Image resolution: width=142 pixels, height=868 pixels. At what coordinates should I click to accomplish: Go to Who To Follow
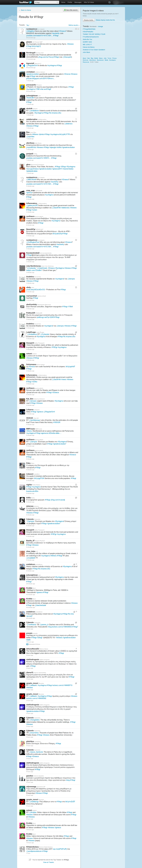pos(89,2)
